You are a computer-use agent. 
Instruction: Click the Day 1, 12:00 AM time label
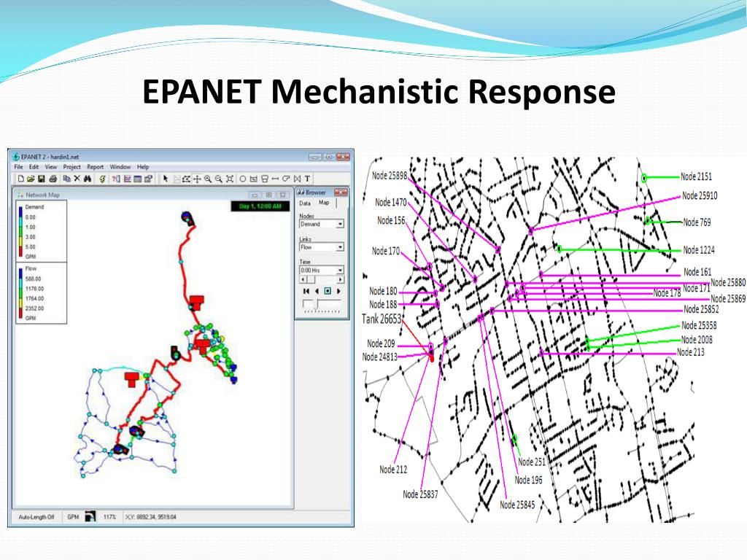(260, 206)
